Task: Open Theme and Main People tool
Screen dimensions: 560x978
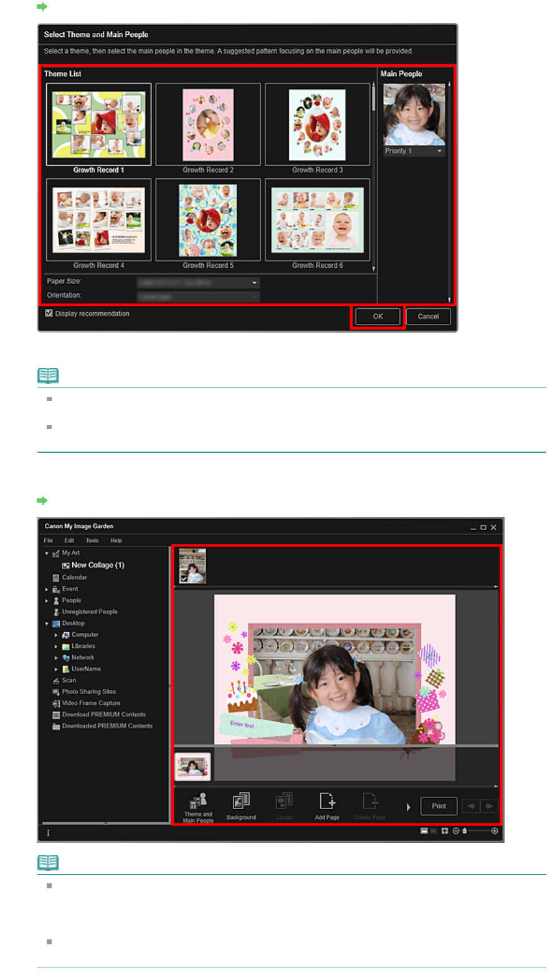Action: coord(198,807)
